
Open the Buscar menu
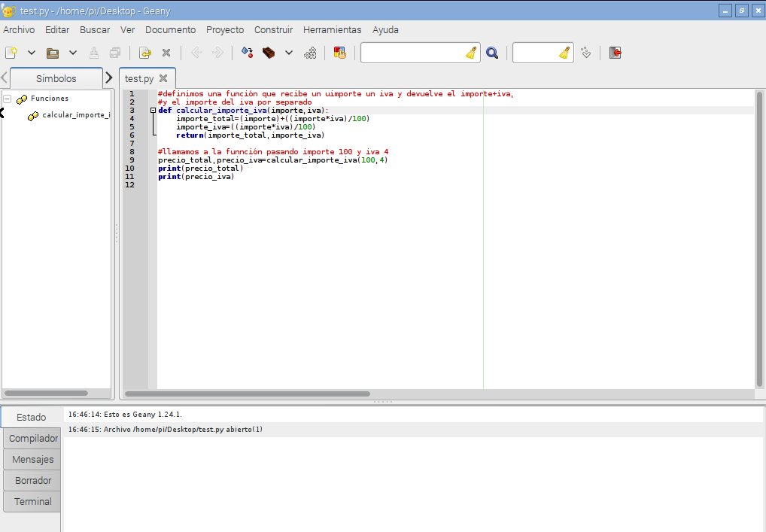(x=95, y=30)
